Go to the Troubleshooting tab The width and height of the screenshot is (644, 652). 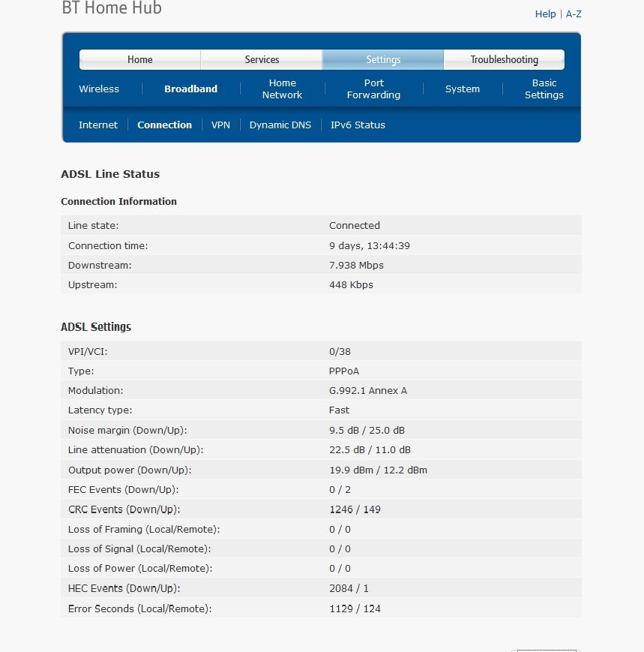coord(504,59)
